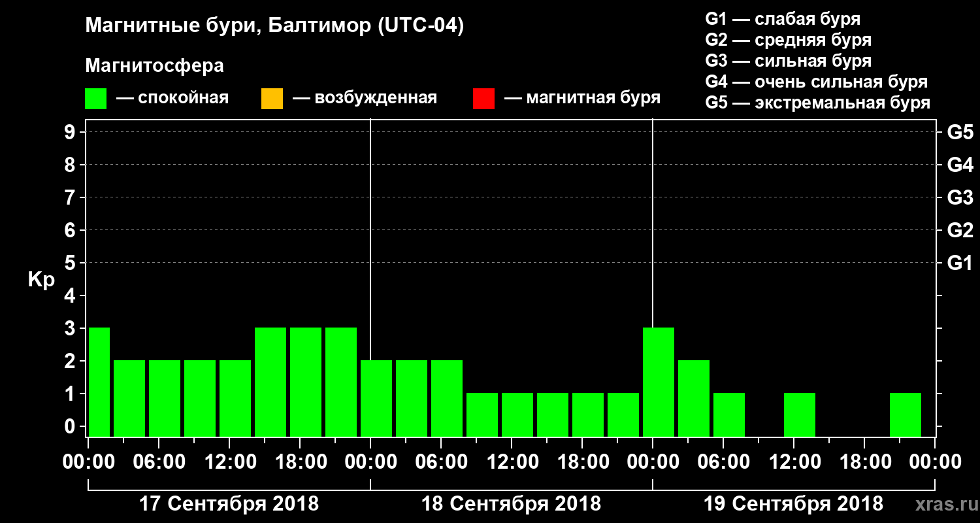980x523 pixels.
Task: Click the Kp 3 bar at 00:00 on 19 September
Action: [x=659, y=382]
